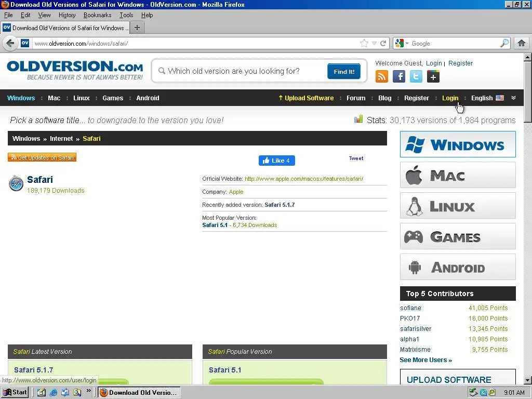This screenshot has width=532, height=399.
Task: Click the US flag next to English
Action: [x=500, y=98]
